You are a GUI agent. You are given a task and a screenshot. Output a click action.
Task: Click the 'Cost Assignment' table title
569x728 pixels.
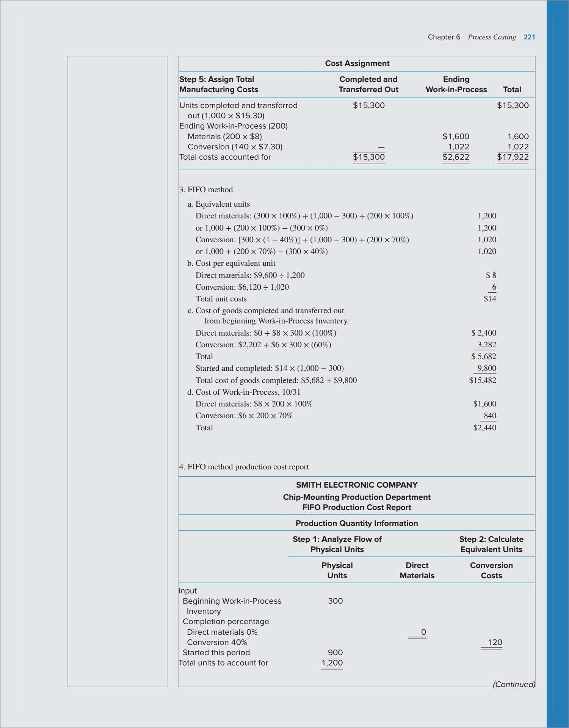pos(357,63)
